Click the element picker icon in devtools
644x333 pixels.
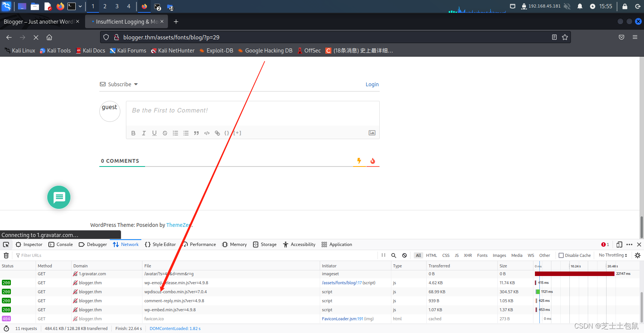[6, 244]
